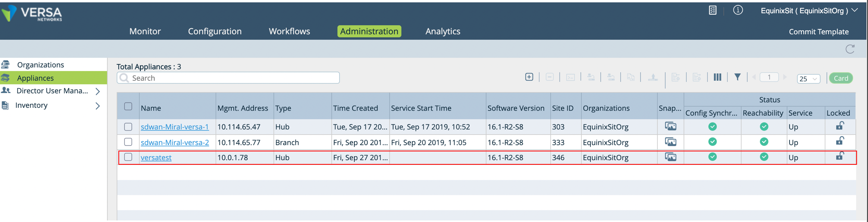Switch to the Configuration tab

[214, 31]
